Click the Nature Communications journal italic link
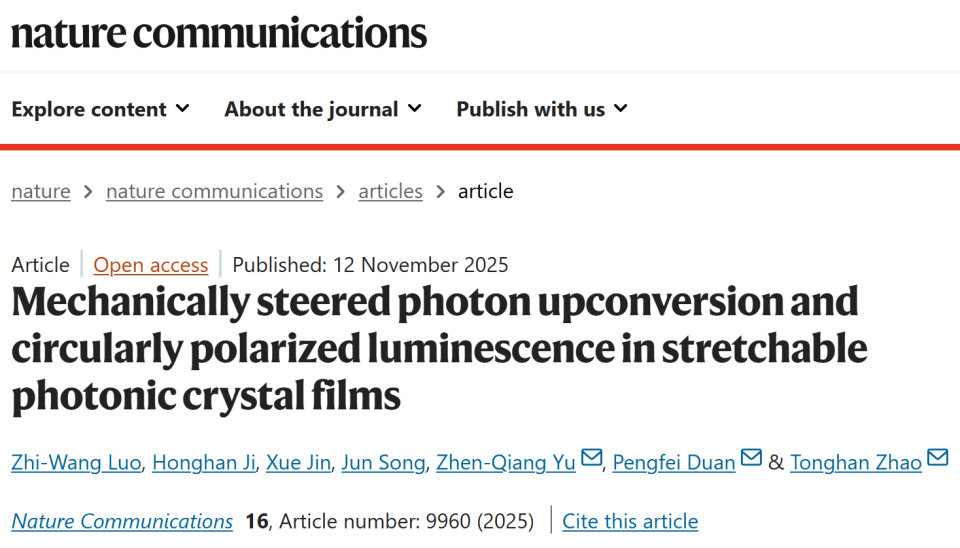The height and width of the screenshot is (548, 960). point(122,521)
